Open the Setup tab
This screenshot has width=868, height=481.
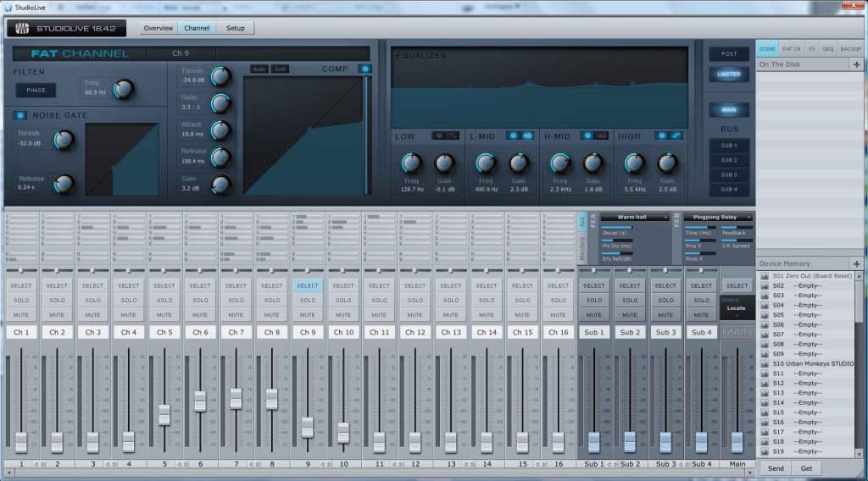pyautogui.click(x=236, y=28)
